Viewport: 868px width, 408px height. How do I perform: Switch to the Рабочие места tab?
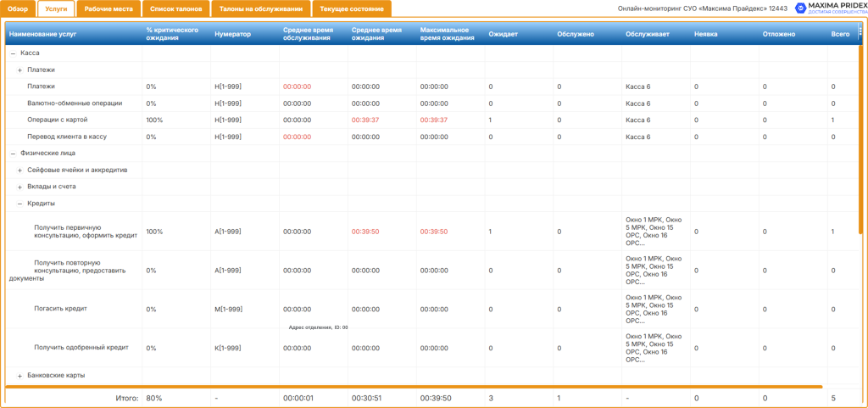pos(108,8)
